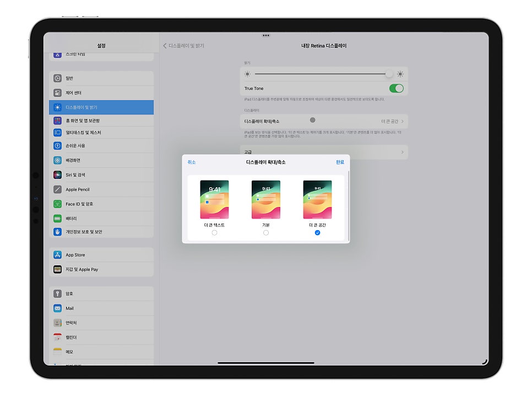532x398 pixels.
Task: Tap 취소 to cancel the dialog
Action: click(192, 162)
